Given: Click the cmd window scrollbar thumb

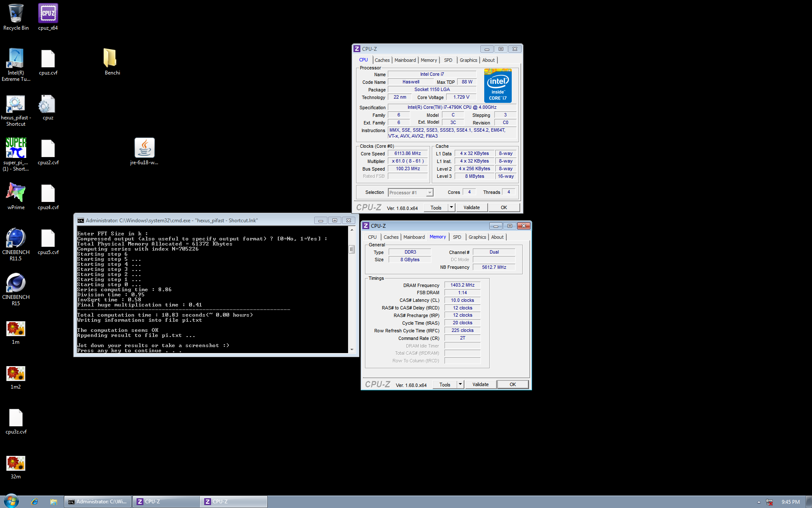Looking at the screenshot, I should tap(351, 249).
